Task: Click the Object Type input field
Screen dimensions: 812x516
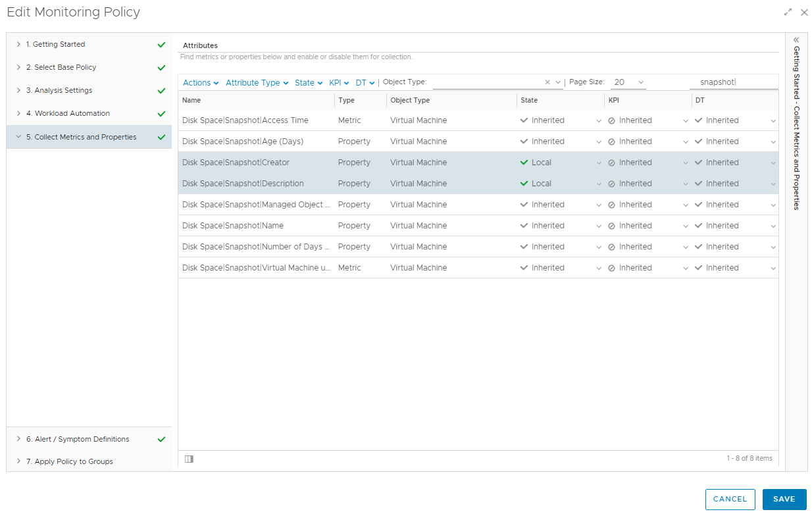Action: (488, 82)
